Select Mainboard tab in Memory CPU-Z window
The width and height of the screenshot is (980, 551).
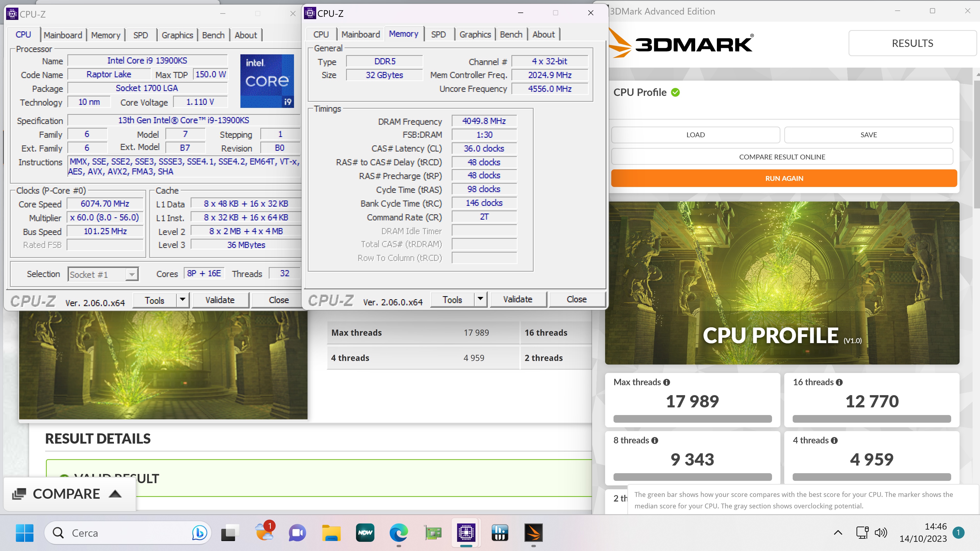pyautogui.click(x=361, y=34)
